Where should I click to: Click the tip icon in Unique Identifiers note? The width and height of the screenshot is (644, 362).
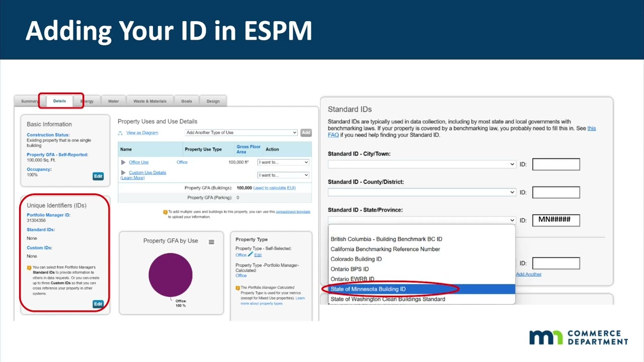pyautogui.click(x=29, y=267)
